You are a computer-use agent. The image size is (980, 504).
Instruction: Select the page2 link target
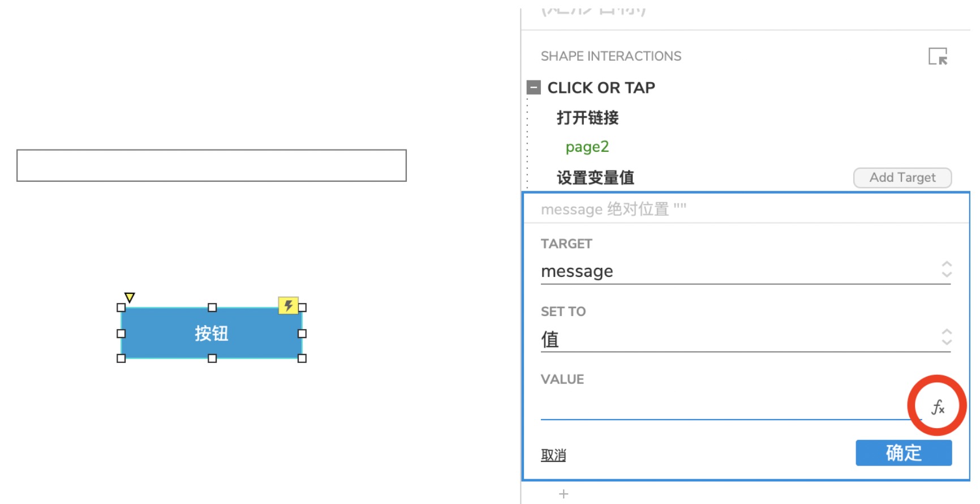pos(587,147)
